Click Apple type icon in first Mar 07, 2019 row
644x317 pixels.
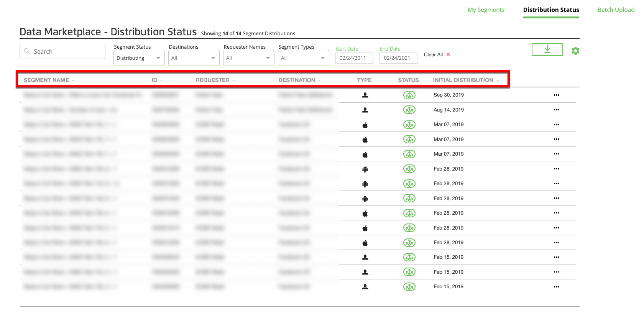[365, 125]
